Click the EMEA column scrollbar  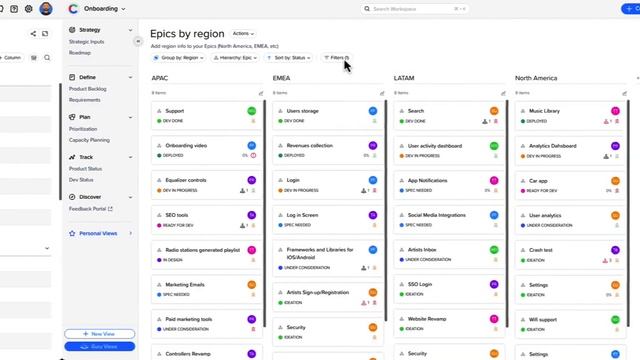tap(386, 211)
